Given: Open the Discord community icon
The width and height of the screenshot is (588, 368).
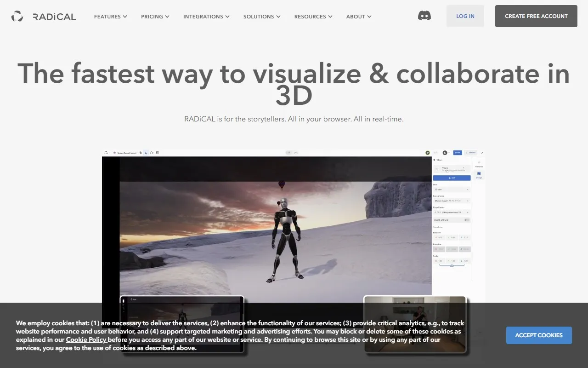Looking at the screenshot, I should pyautogui.click(x=424, y=16).
